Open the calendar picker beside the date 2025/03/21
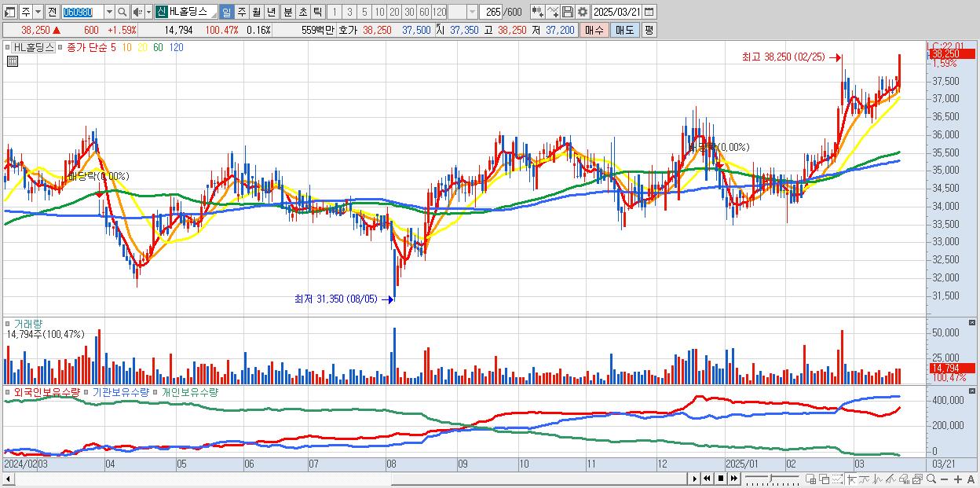 pyautogui.click(x=649, y=12)
